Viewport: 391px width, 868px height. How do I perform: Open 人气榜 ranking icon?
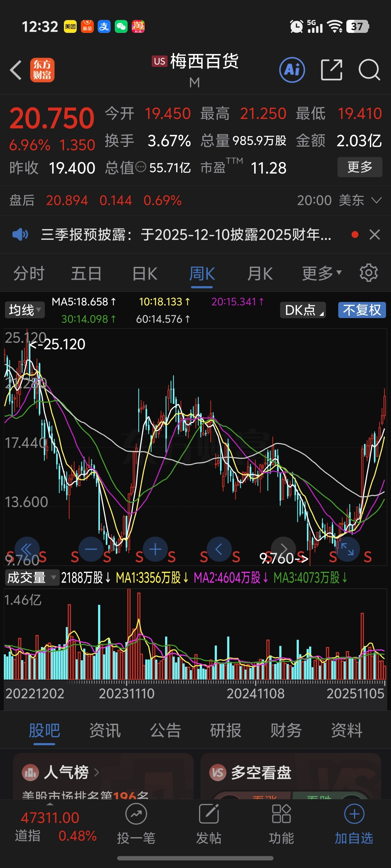(30, 772)
